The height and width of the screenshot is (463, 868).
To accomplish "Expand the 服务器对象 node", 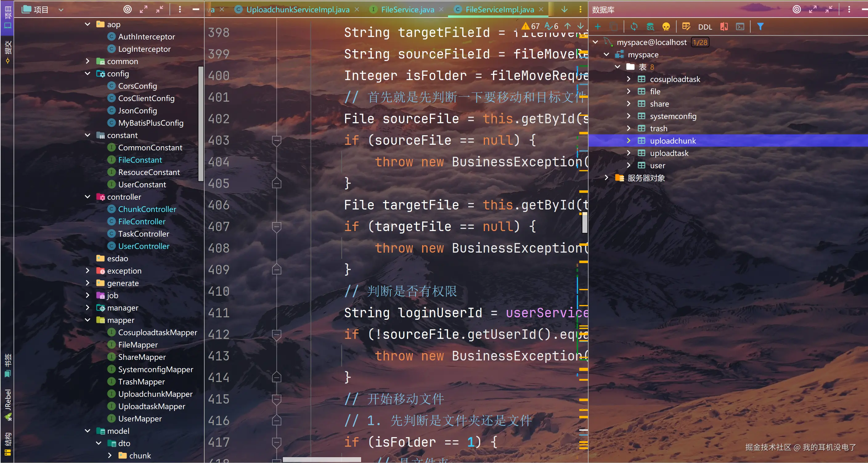I will [606, 178].
